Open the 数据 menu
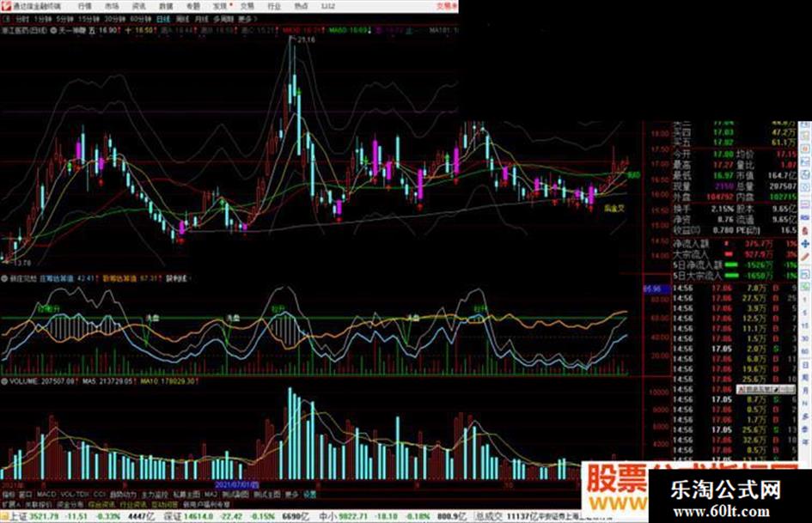Viewport: 812px width, 523px height. [x=166, y=6]
